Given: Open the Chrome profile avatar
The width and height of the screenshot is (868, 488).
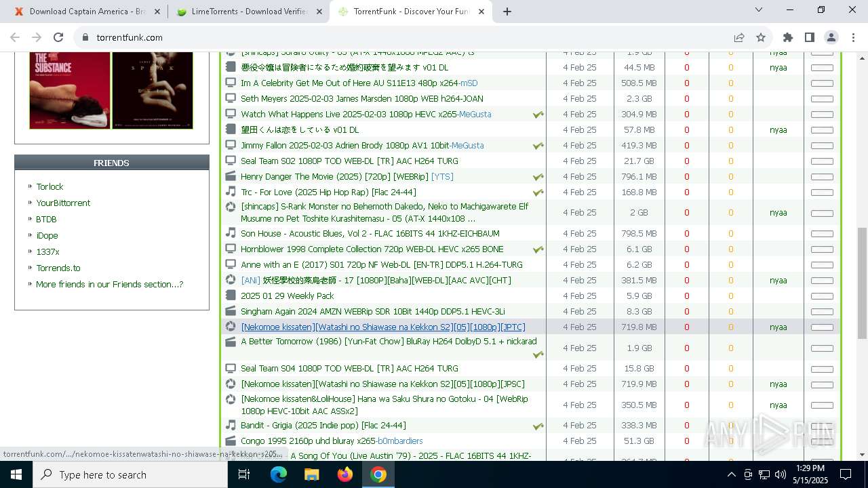Looking at the screenshot, I should 831,37.
